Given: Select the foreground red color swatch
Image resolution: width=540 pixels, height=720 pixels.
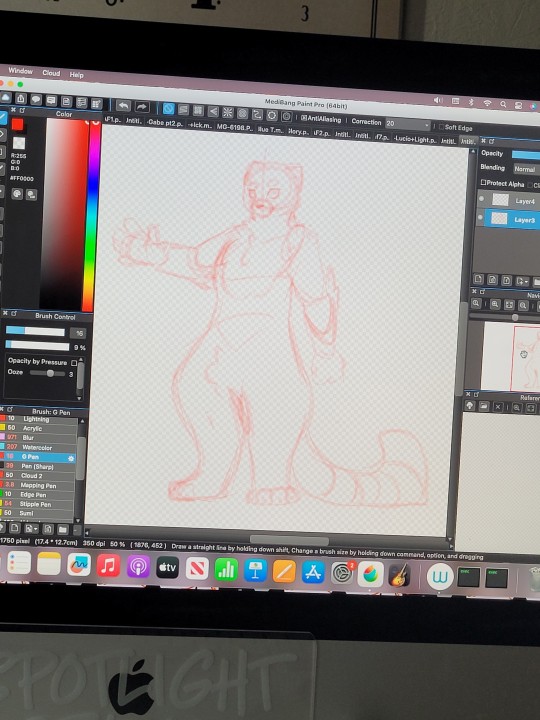Looking at the screenshot, I should 17,124.
